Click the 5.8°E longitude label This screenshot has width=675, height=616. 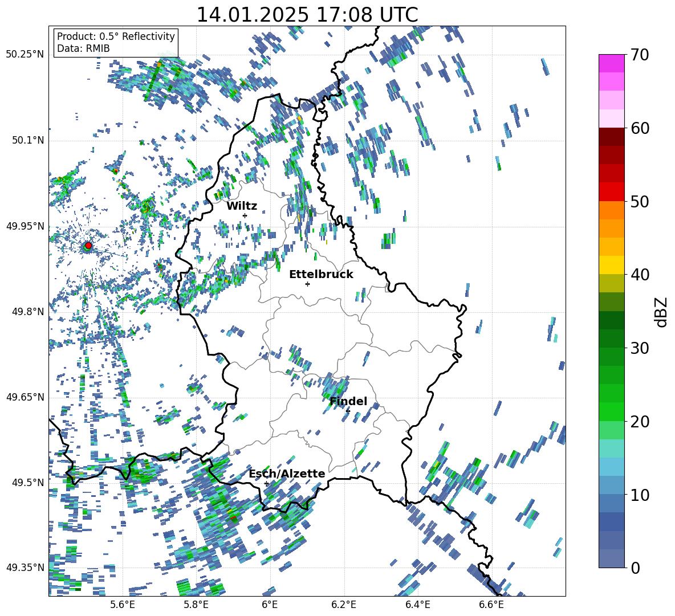pyautogui.click(x=196, y=605)
